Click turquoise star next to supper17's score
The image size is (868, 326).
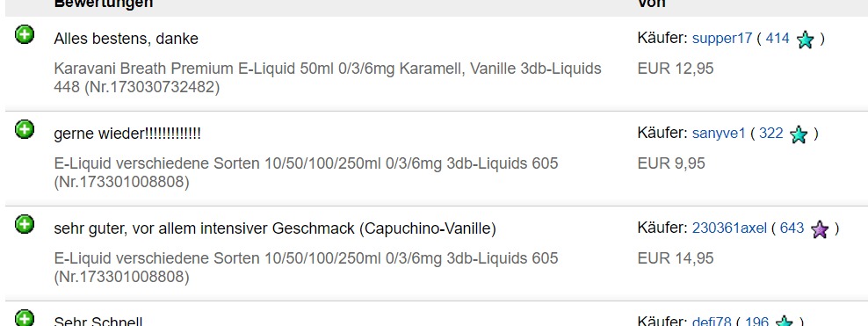click(x=805, y=40)
